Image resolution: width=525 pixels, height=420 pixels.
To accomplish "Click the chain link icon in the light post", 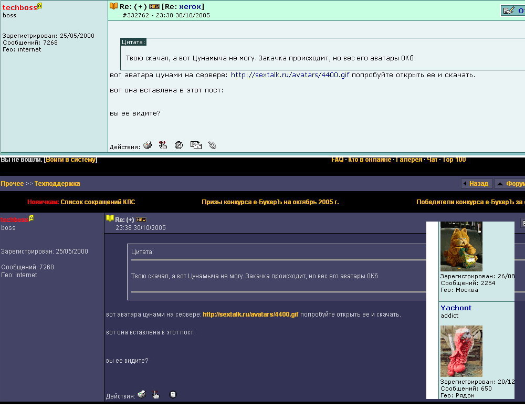I will tap(212, 145).
